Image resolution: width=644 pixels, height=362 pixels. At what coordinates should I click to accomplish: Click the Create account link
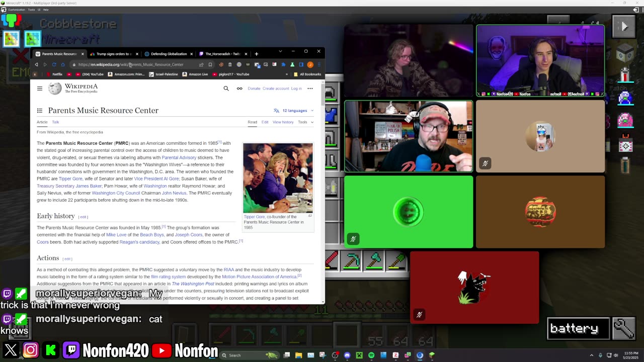[276, 88]
